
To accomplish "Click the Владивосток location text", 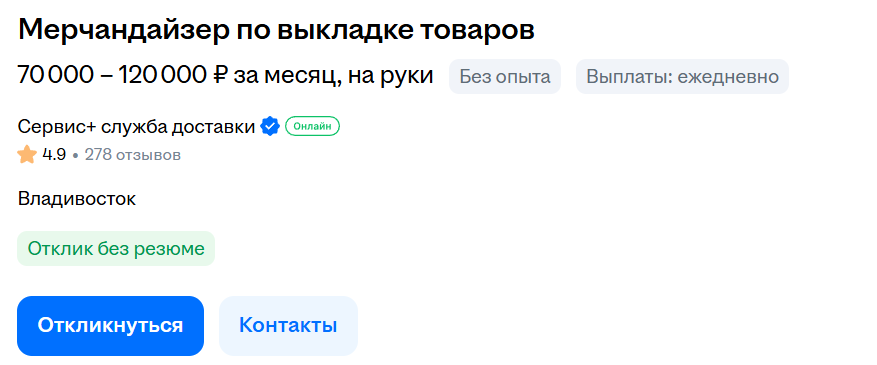I will (77, 199).
